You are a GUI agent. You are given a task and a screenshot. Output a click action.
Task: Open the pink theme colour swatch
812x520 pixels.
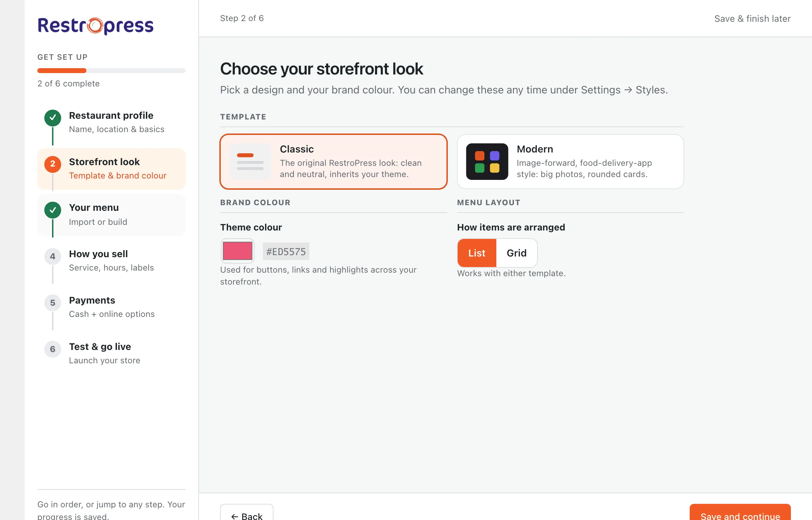click(x=238, y=251)
